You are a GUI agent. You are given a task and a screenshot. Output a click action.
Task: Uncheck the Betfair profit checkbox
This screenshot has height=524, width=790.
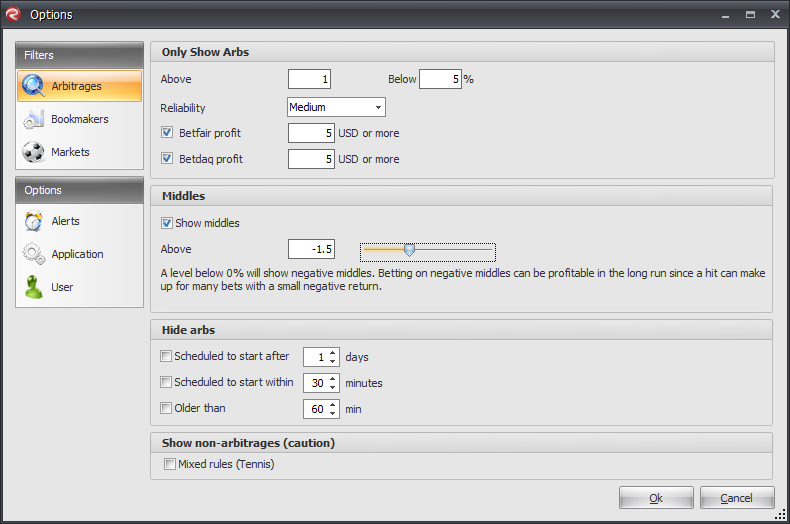(x=167, y=133)
